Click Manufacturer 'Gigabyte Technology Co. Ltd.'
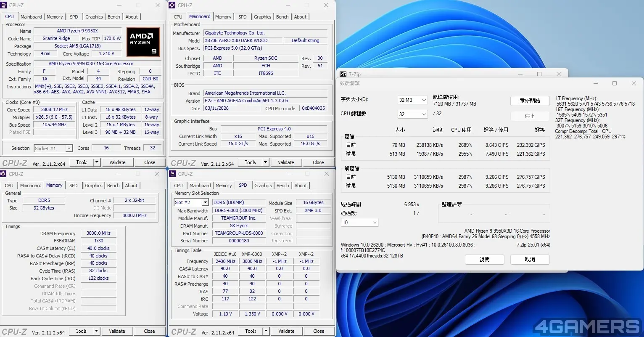 pyautogui.click(x=266, y=33)
